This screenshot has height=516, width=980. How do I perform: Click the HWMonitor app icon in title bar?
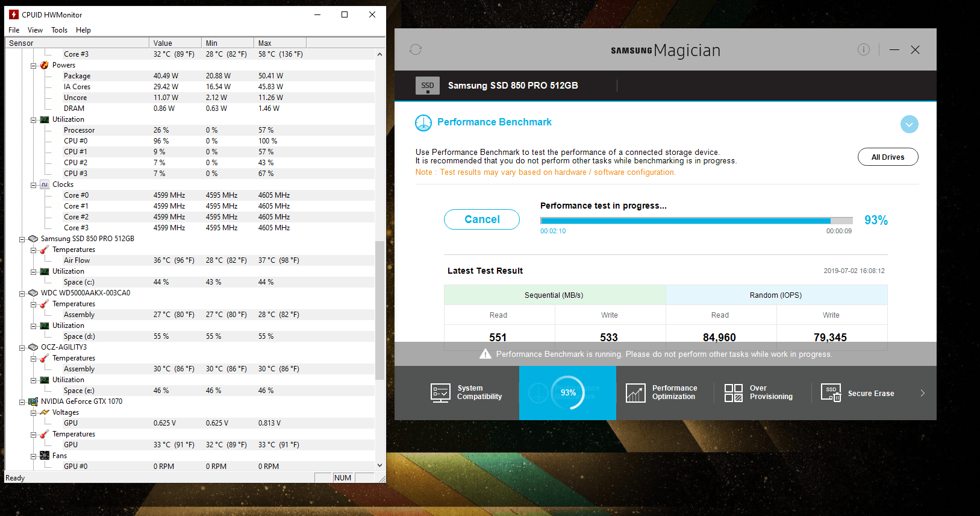pyautogui.click(x=14, y=14)
